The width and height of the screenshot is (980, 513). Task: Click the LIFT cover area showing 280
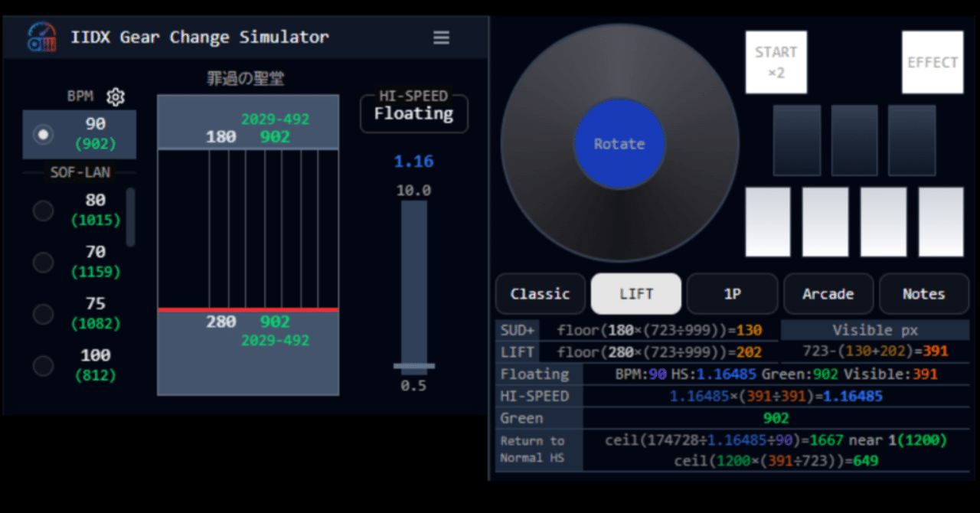[248, 353]
